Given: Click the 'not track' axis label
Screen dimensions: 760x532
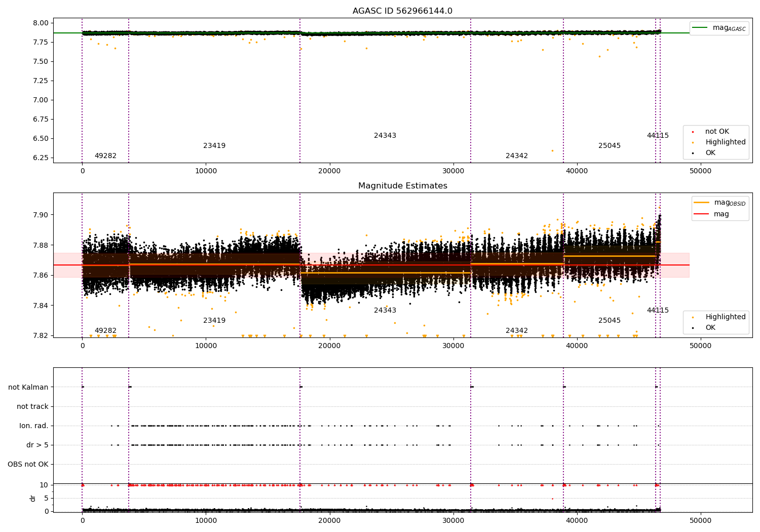Looking at the screenshot, I should click(32, 406).
